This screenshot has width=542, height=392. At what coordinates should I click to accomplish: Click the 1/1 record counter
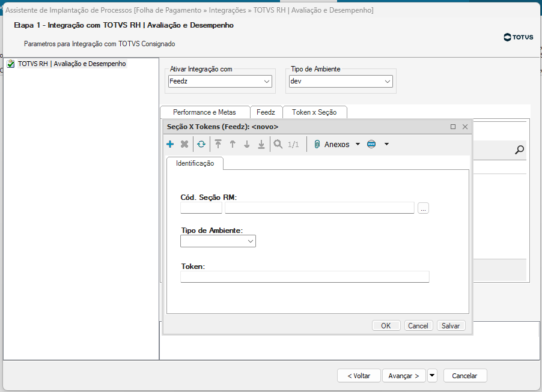point(293,144)
